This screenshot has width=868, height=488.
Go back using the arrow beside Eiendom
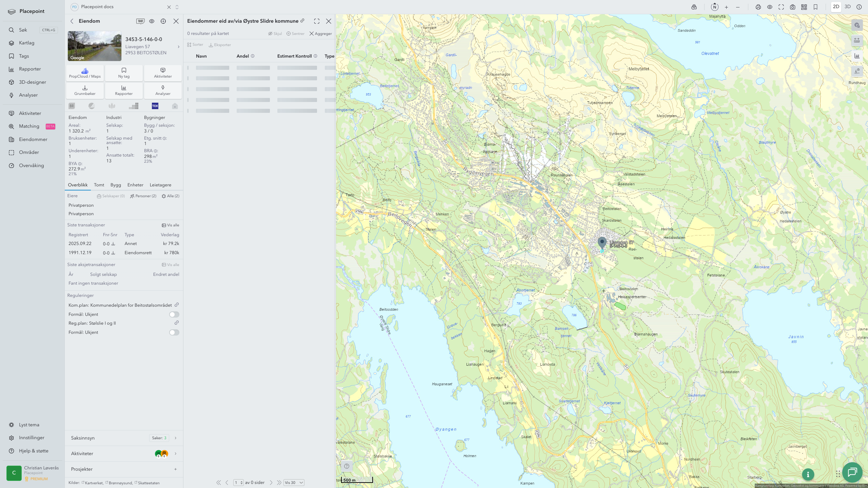[72, 21]
